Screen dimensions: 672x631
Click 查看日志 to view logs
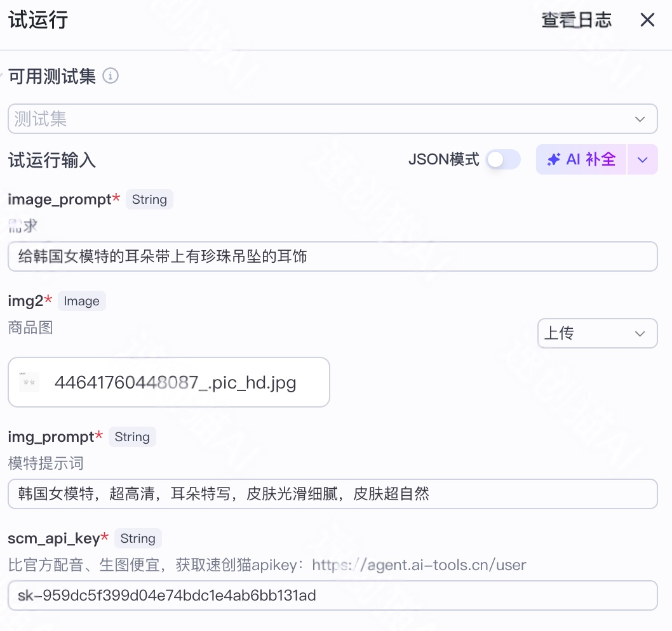(575, 20)
